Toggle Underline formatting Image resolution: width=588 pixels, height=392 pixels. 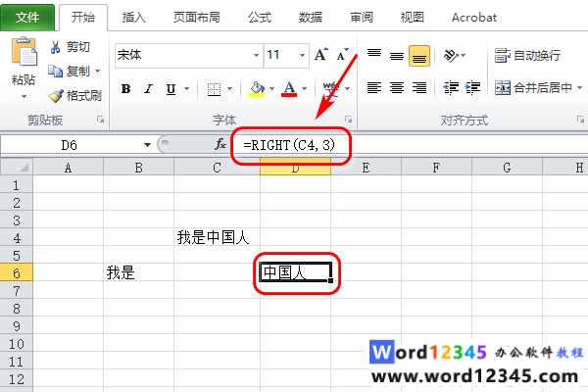(171, 89)
